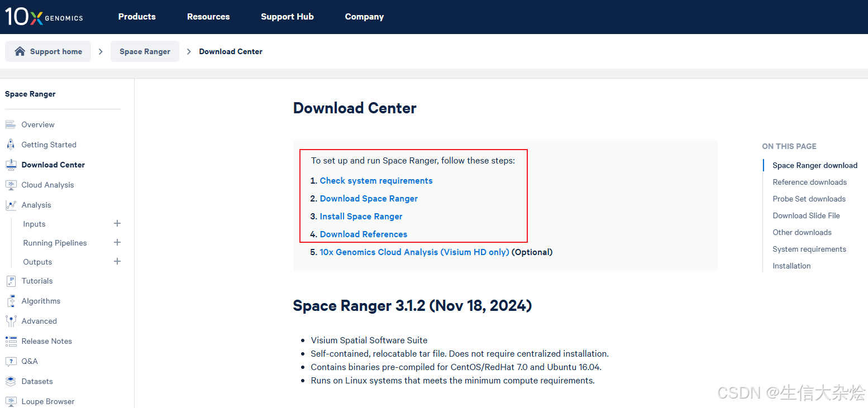Expand the Outputs plus icon
Image resolution: width=868 pixels, height=408 pixels.
[x=117, y=261]
